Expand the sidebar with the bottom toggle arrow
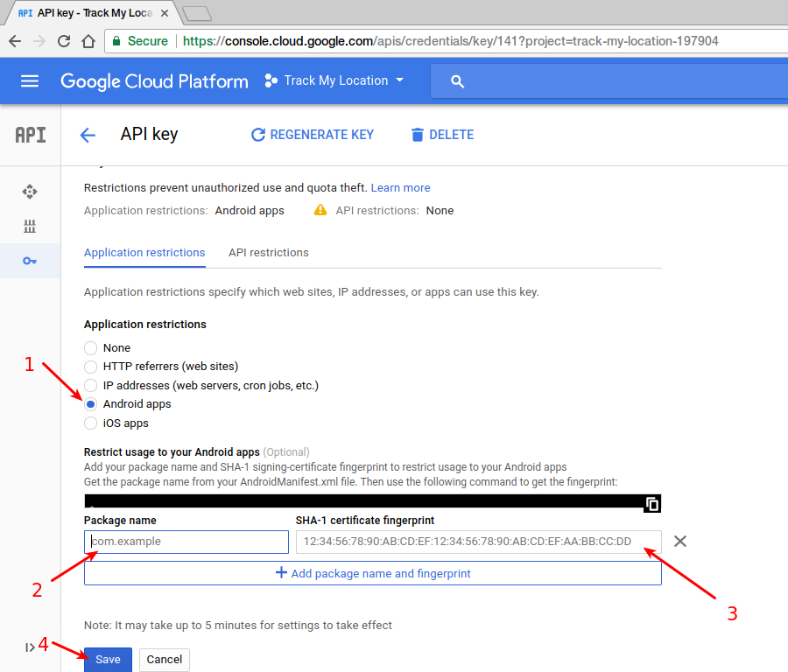 (x=30, y=647)
